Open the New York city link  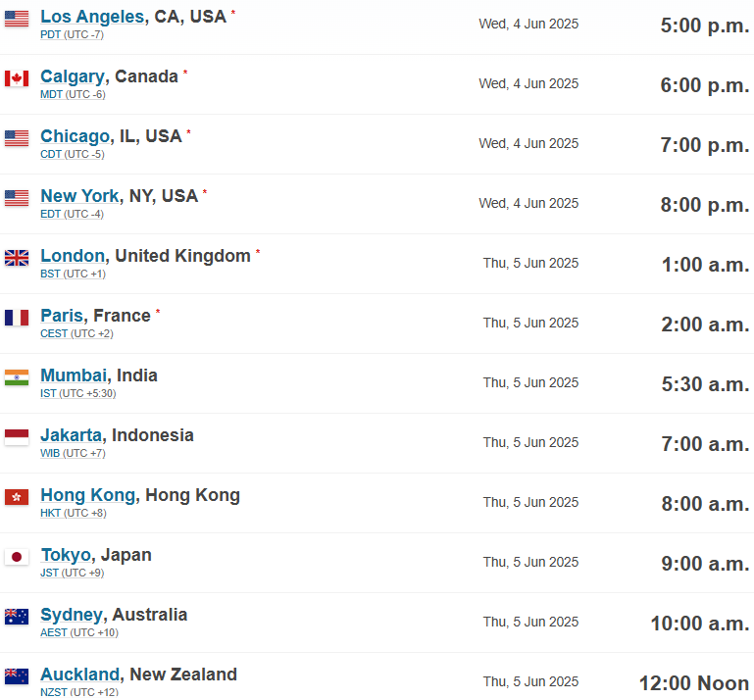79,196
